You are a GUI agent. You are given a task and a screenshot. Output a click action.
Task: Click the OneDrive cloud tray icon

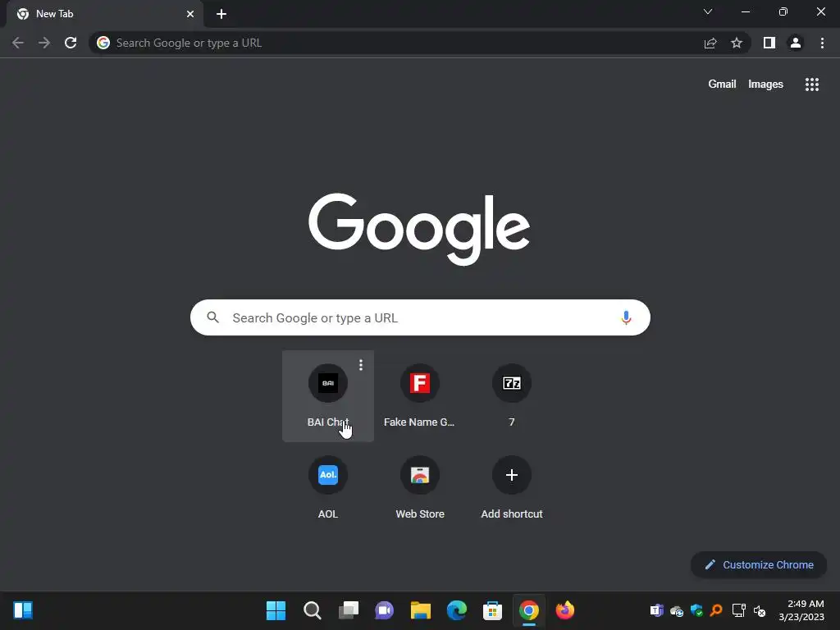pyautogui.click(x=677, y=610)
